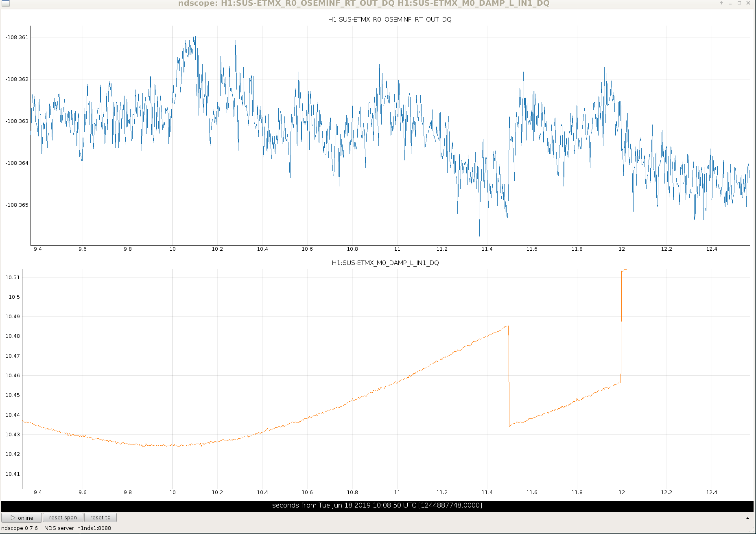Click the H1:SUS-ETMX_M0_DAMP_L_IN1_DQ plot title
Image resolution: width=756 pixels, height=534 pixels.
(385, 263)
